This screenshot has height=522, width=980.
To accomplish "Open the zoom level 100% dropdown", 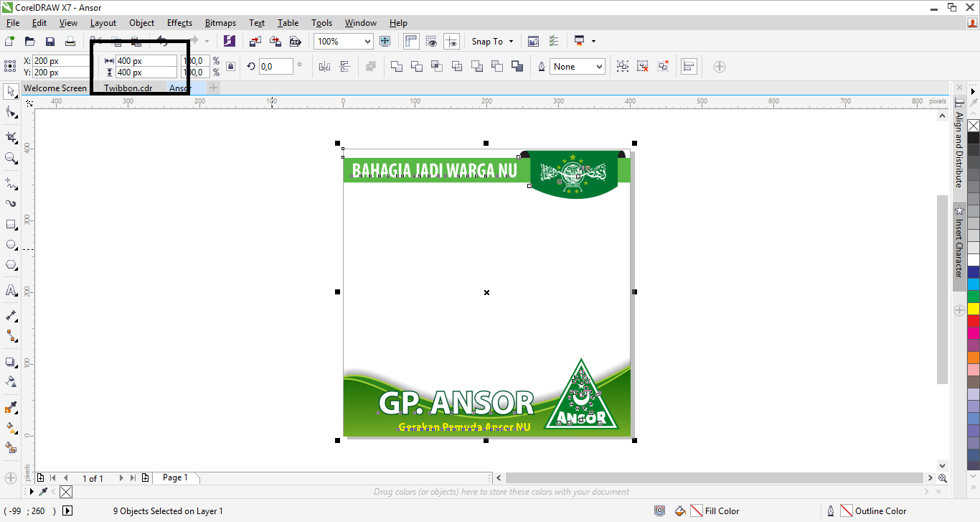I will tap(367, 42).
